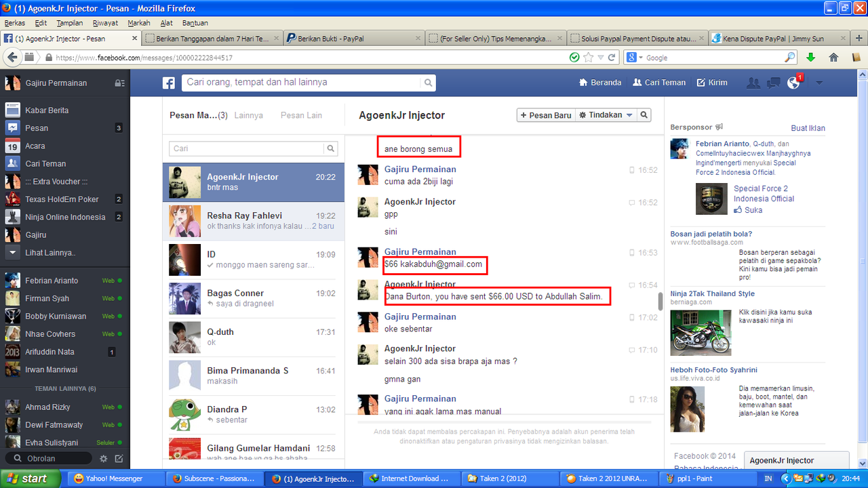868x488 pixels.
Task: Click the Buat Iklan link
Action: tap(808, 128)
